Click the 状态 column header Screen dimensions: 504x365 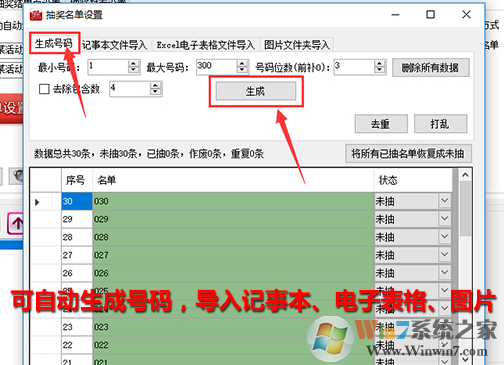point(413,180)
